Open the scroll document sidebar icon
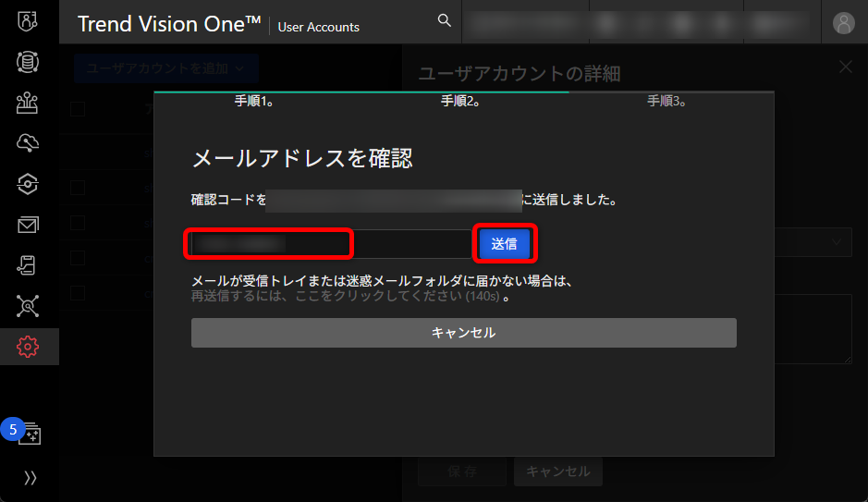 coord(27,265)
